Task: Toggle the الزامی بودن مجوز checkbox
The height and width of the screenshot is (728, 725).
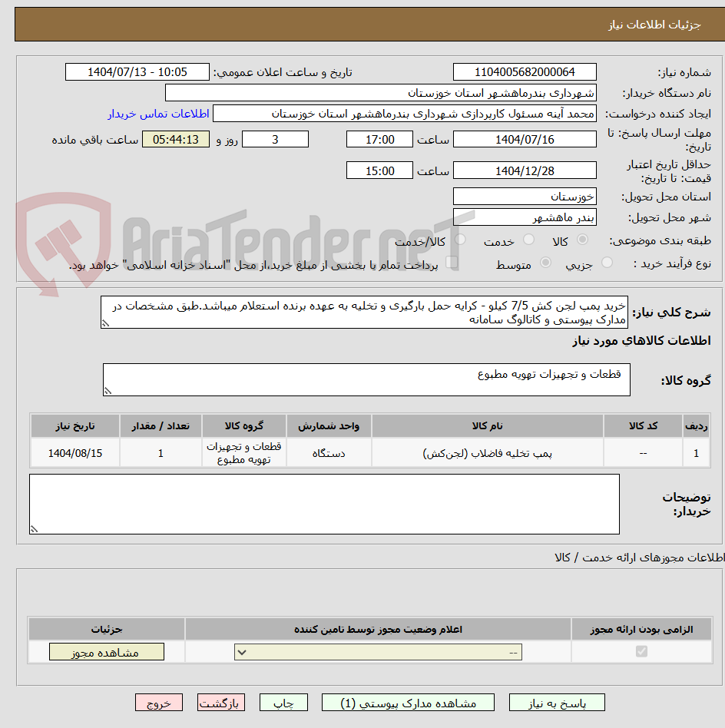Action: (641, 650)
